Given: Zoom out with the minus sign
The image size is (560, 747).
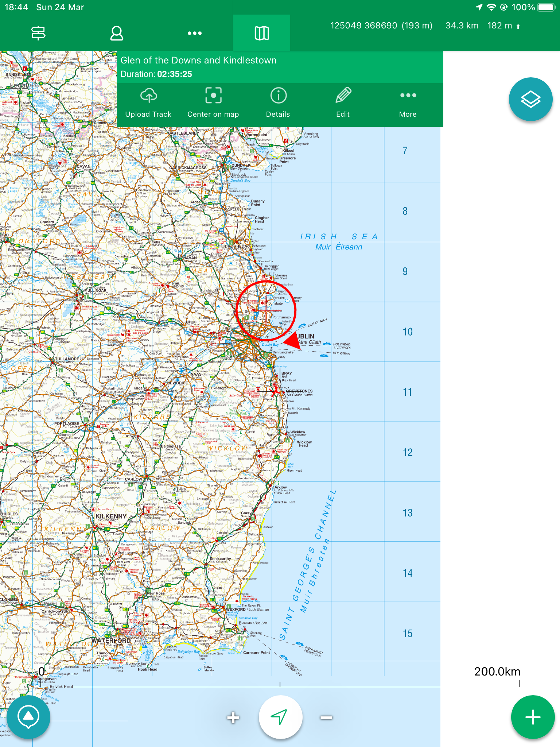Looking at the screenshot, I should [326, 718].
